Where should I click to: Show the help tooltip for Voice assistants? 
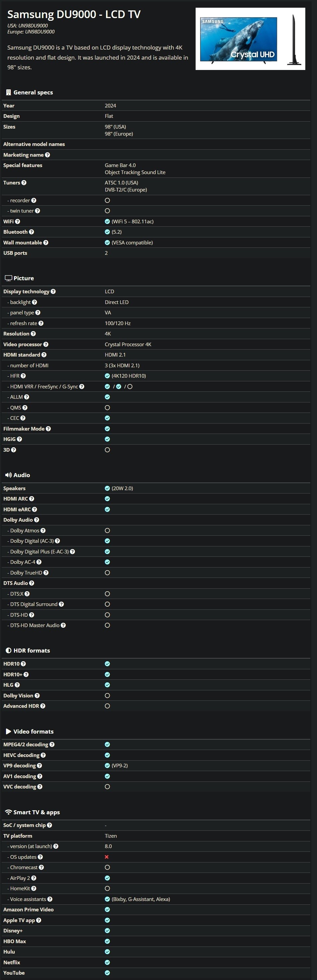click(x=50, y=899)
